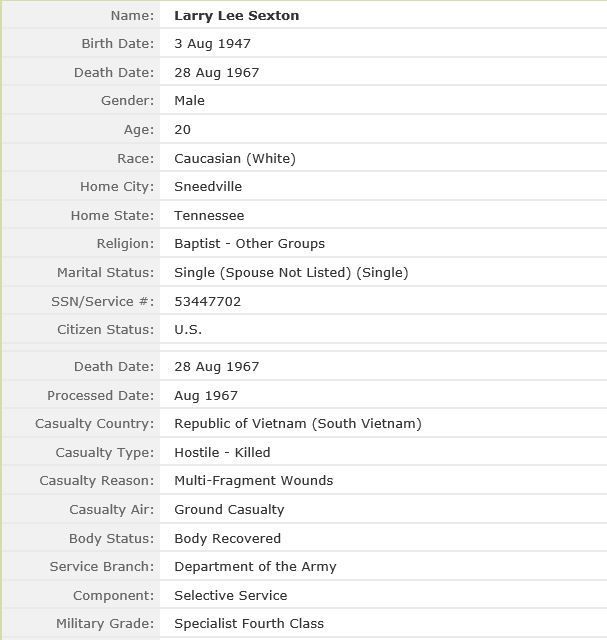Image resolution: width=607 pixels, height=640 pixels.
Task: Click the Republic of Vietnam casualty country value
Action: coord(297,424)
